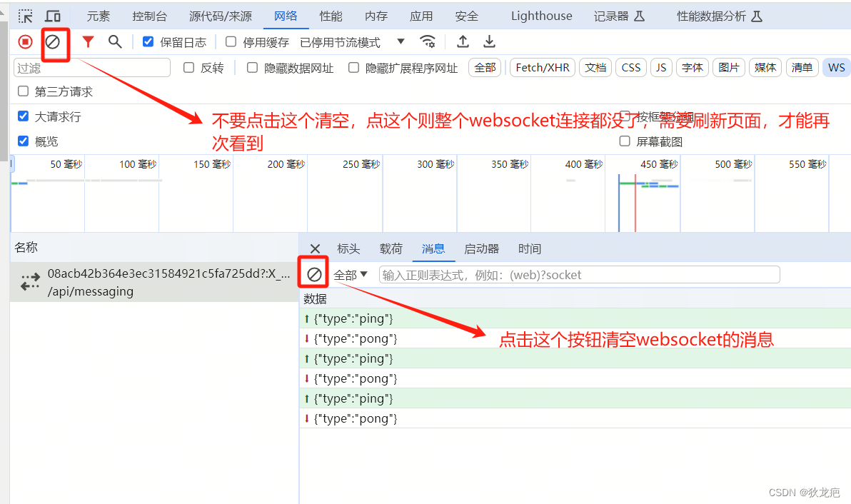This screenshot has width=851, height=504.
Task: Open the throttling mode dropdown
Action: [352, 42]
